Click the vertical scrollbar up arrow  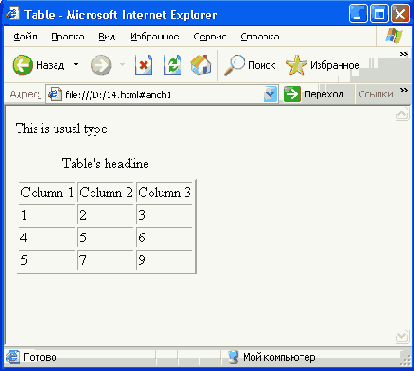point(402,114)
